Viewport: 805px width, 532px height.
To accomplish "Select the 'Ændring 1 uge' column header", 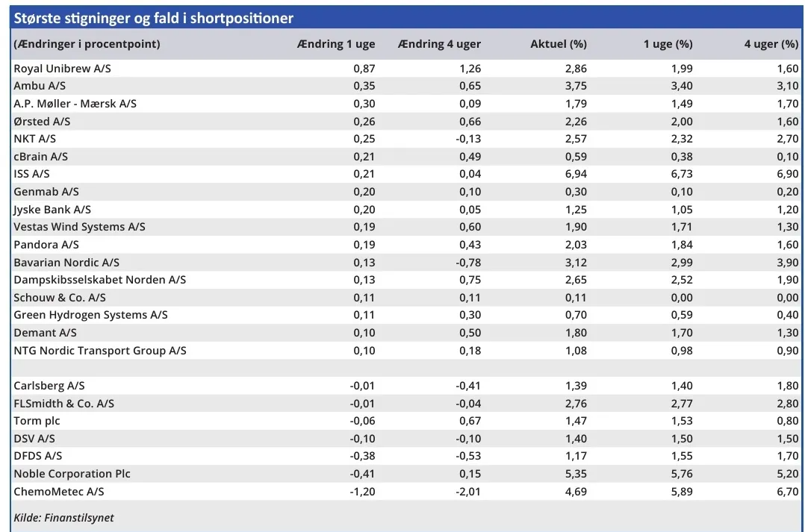I will tap(335, 44).
